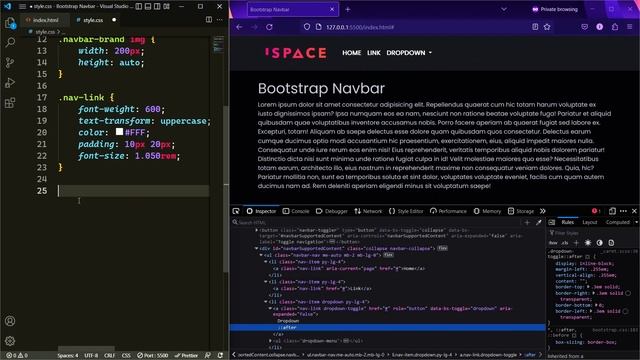Open the Customize Layout icon in VS Code

click(x=167, y=7)
